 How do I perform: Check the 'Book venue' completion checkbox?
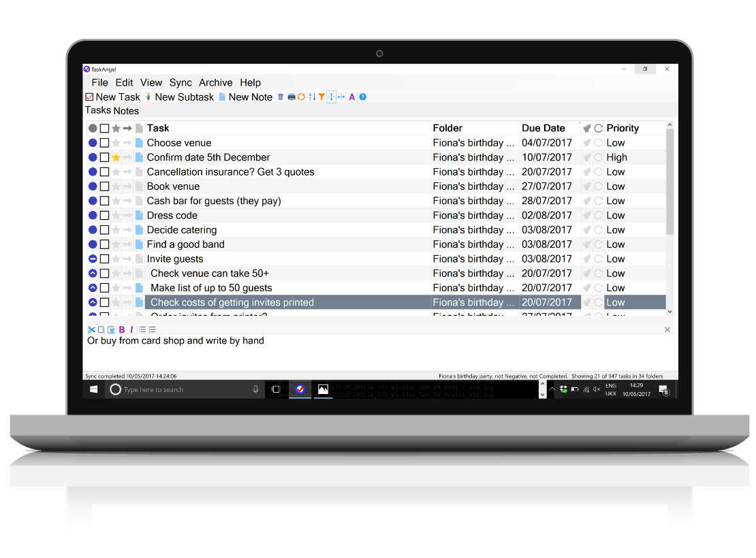104,186
